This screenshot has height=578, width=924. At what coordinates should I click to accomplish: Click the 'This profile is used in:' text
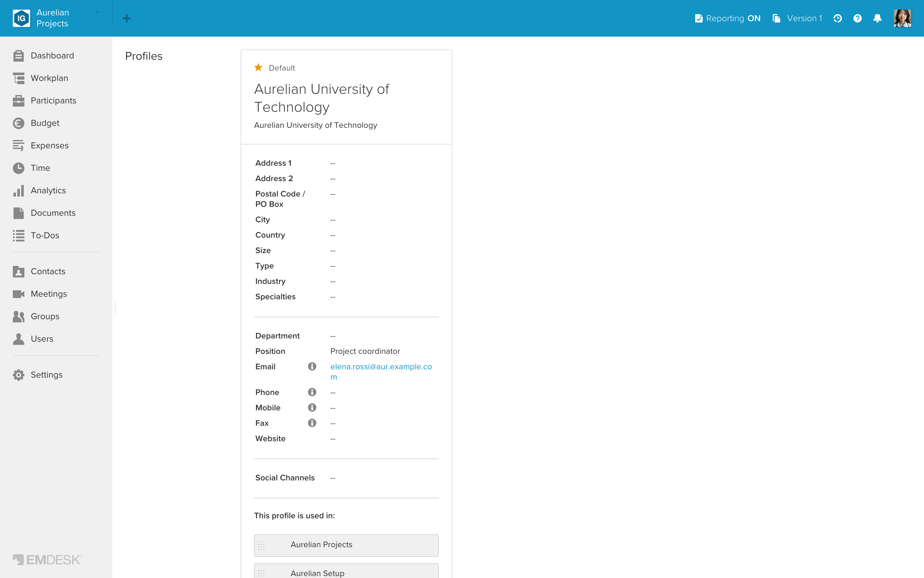click(295, 516)
